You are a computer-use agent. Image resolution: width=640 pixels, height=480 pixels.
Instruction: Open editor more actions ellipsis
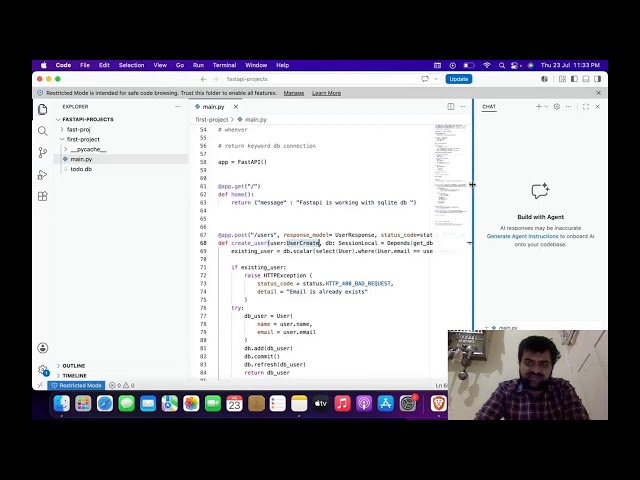tap(462, 107)
